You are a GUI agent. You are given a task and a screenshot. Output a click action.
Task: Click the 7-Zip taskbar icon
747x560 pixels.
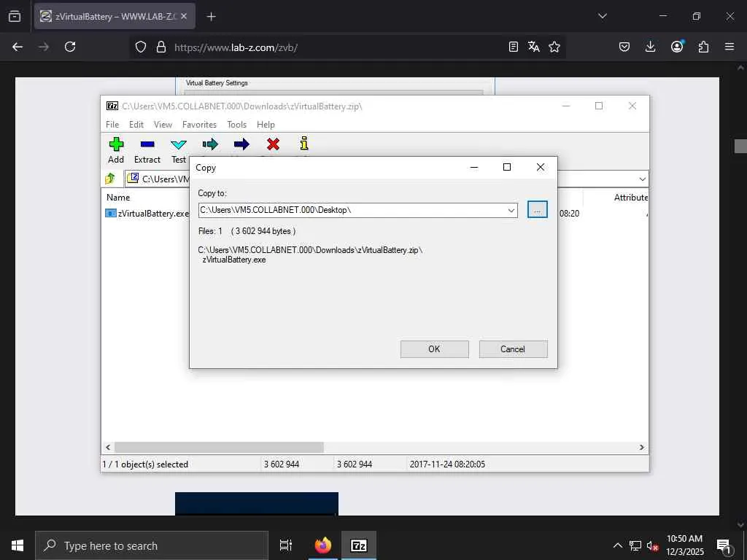[359, 545]
